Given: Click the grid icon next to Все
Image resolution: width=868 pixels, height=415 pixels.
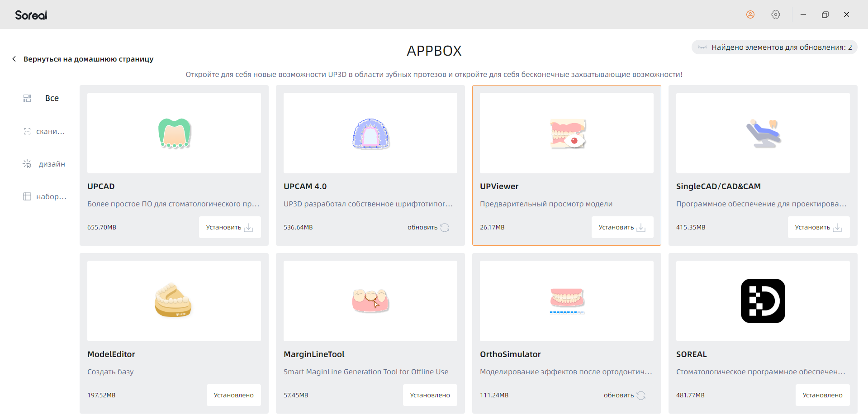Looking at the screenshot, I should tap(27, 98).
